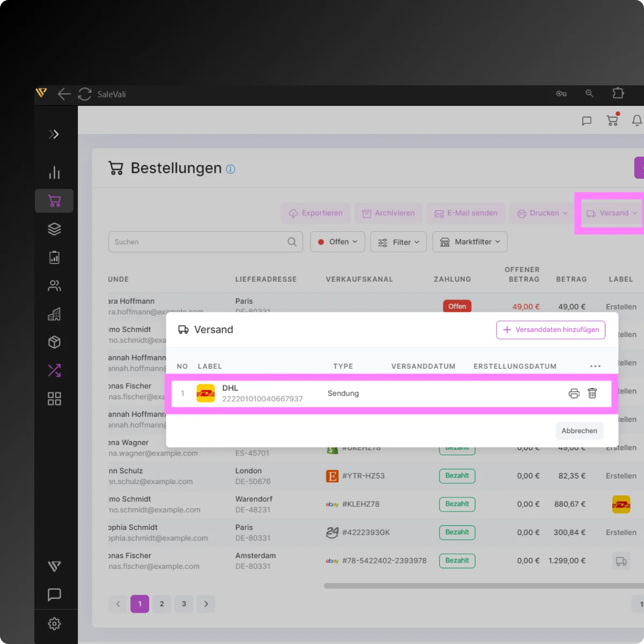The image size is (644, 644).
Task: Open the Versand dropdown
Action: tap(611, 213)
